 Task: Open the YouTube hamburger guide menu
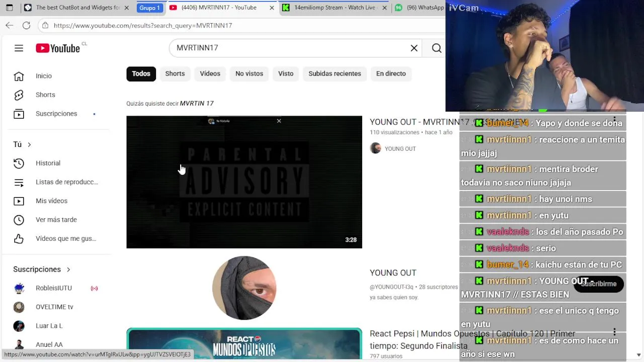pos(19,48)
